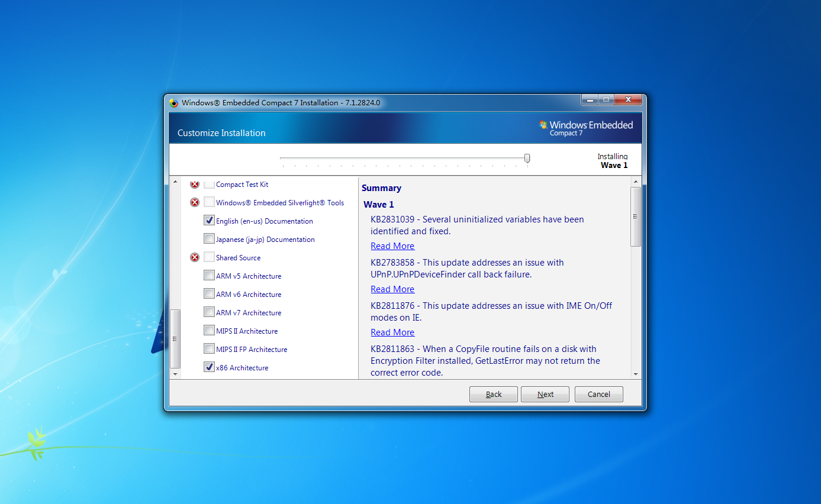Click the installation wave slider thumb
This screenshot has width=821, height=504.
click(x=527, y=159)
